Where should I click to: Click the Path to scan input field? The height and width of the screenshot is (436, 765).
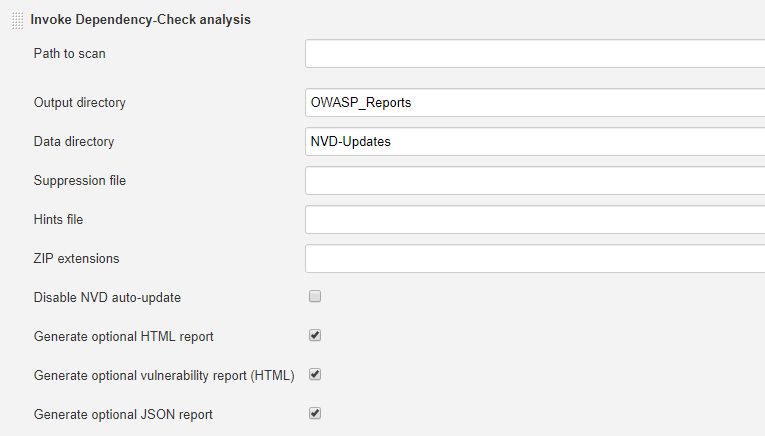point(535,54)
